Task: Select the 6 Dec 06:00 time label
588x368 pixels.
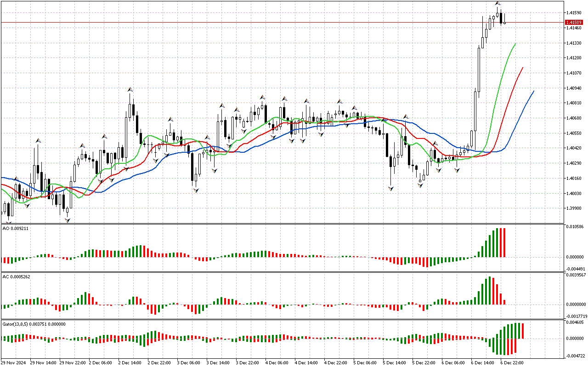Action: click(453, 362)
